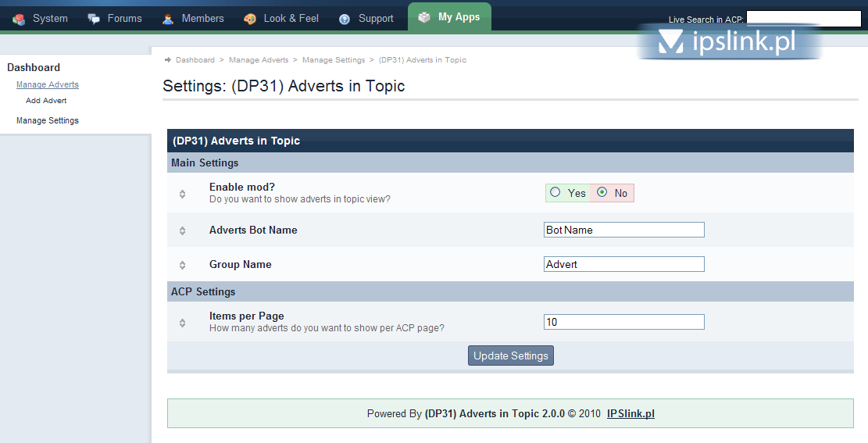
Task: Click the Adverts Bot Name text field
Action: (624, 230)
